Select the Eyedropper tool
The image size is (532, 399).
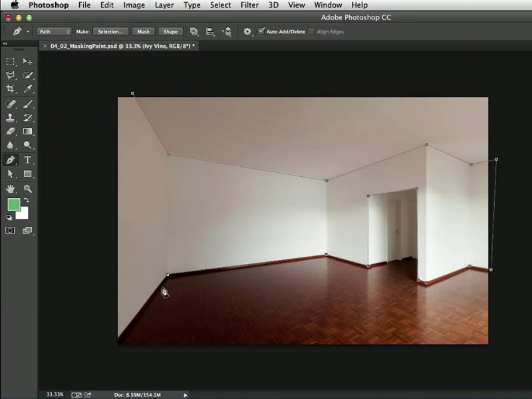[x=28, y=89]
